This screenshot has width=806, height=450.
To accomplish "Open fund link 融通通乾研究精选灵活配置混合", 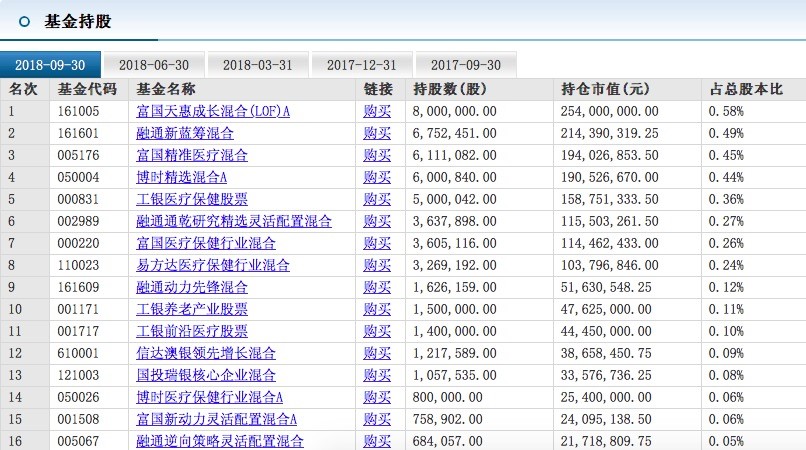I will (x=234, y=221).
